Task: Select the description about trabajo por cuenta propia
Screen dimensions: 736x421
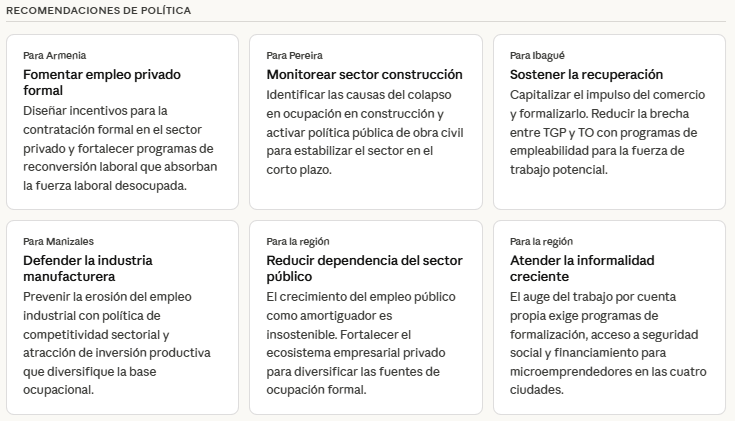Action: pyautogui.click(x=607, y=343)
